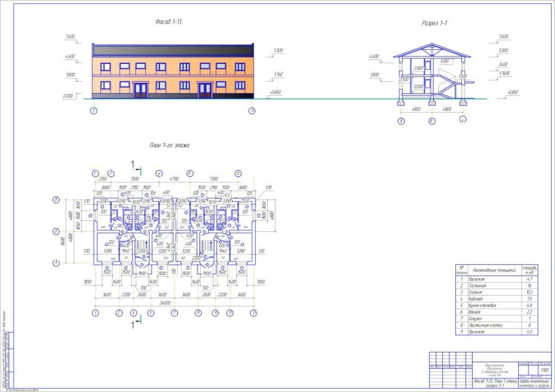Screen dimensions: 555x392
Task: Click the 'Фасад 1-13' drawing title
Action: pyautogui.click(x=169, y=22)
